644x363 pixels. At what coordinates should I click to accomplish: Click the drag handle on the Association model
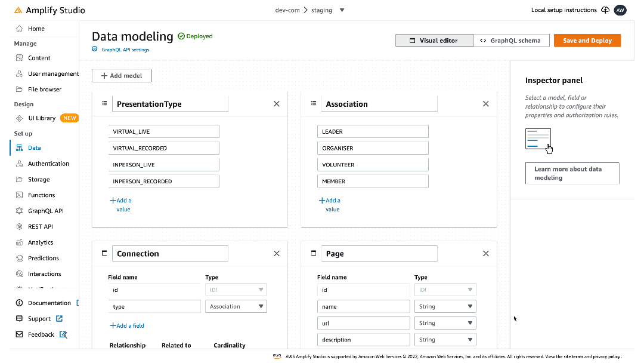point(313,103)
